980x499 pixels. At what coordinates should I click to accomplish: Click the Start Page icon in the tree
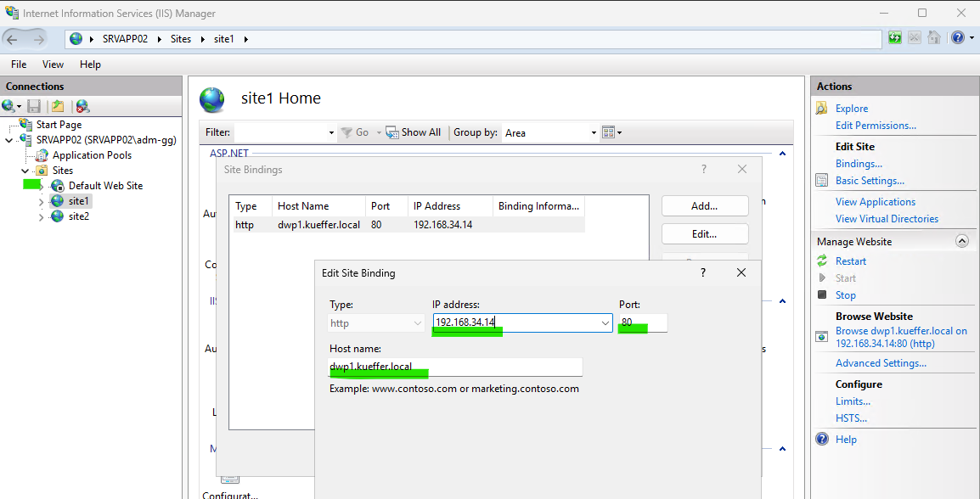[x=25, y=124]
